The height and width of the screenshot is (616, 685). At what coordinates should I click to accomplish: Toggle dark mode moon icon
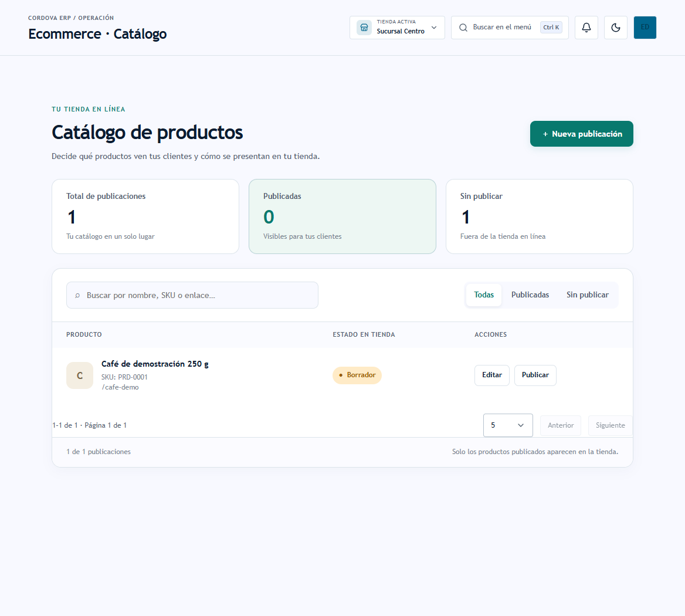tap(616, 28)
